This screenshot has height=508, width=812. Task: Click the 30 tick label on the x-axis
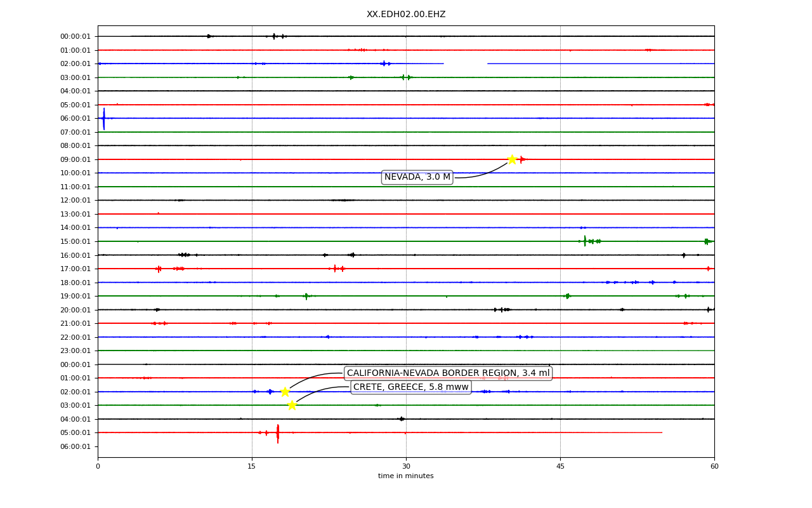[x=406, y=467]
